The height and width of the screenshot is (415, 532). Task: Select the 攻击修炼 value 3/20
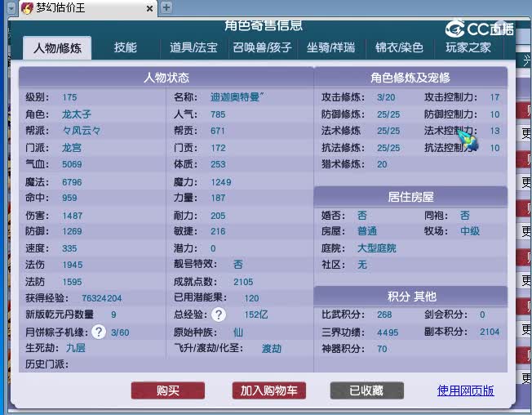[x=386, y=97]
